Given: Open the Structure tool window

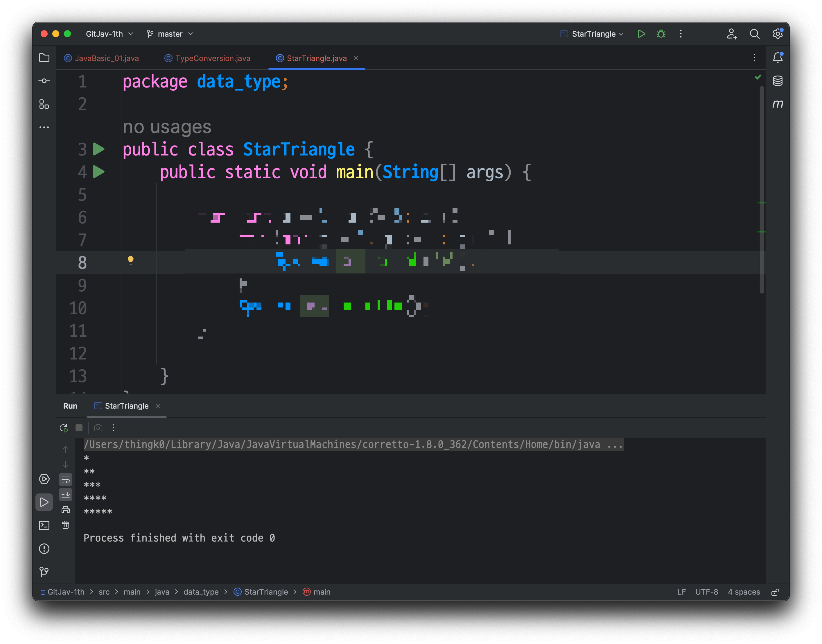Looking at the screenshot, I should point(44,104).
